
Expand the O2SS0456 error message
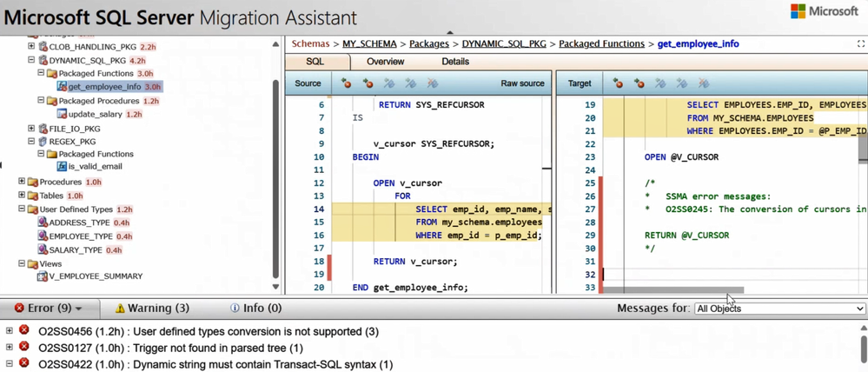pos(9,330)
